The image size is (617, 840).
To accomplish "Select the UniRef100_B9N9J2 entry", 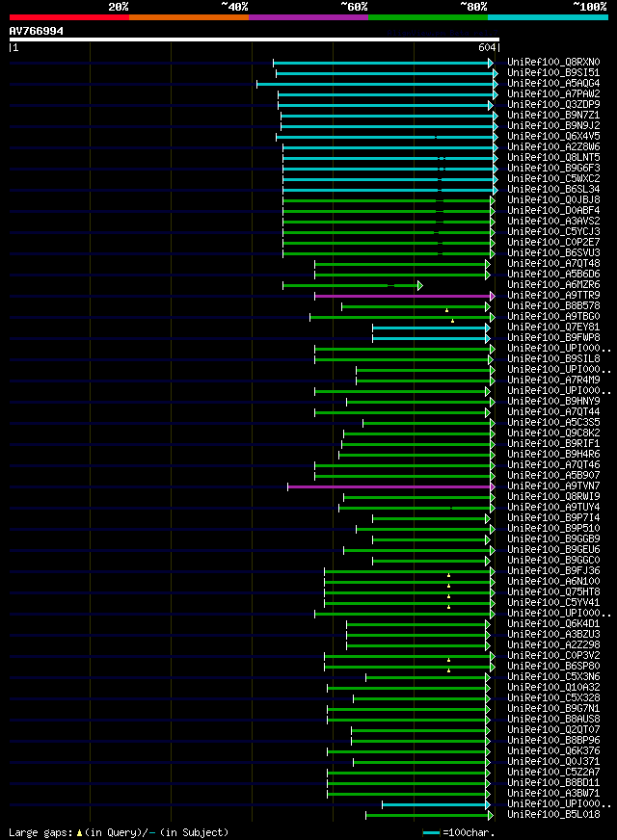I will (553, 126).
